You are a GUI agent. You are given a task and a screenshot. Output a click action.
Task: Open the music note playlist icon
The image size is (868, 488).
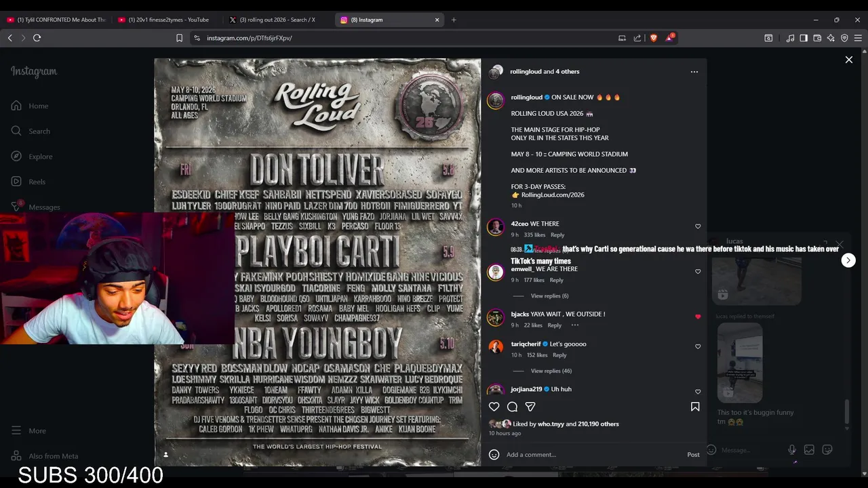[790, 38]
